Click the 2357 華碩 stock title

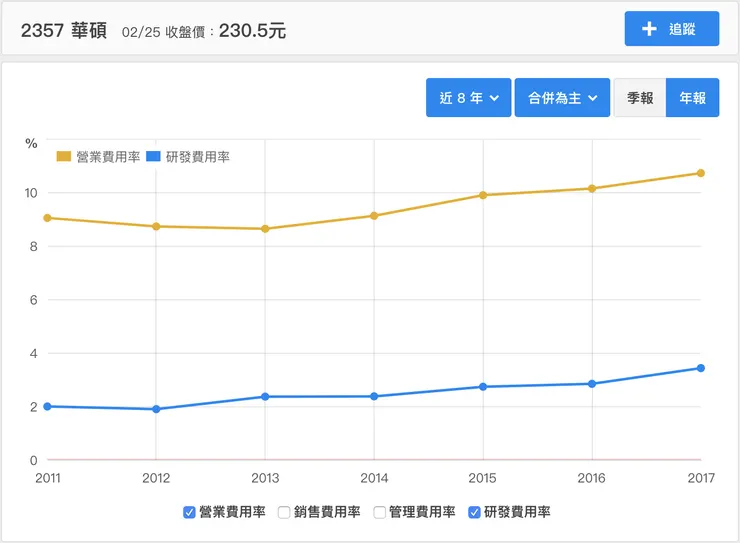(64, 31)
